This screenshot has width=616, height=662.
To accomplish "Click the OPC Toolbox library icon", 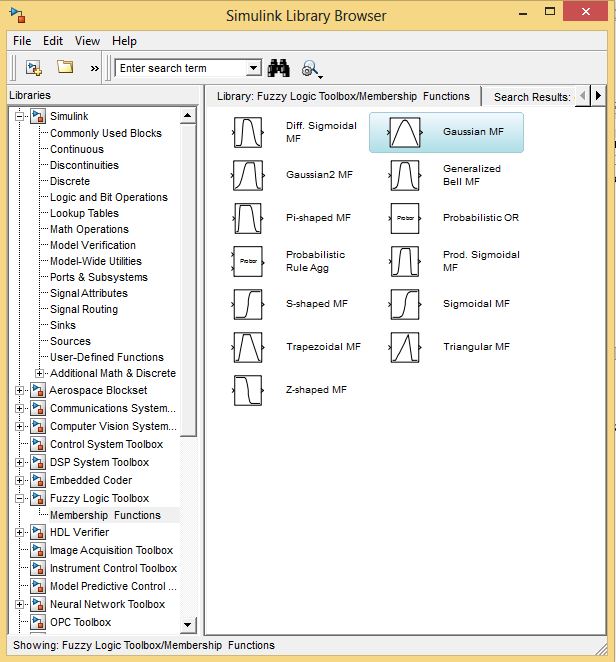I will point(38,622).
